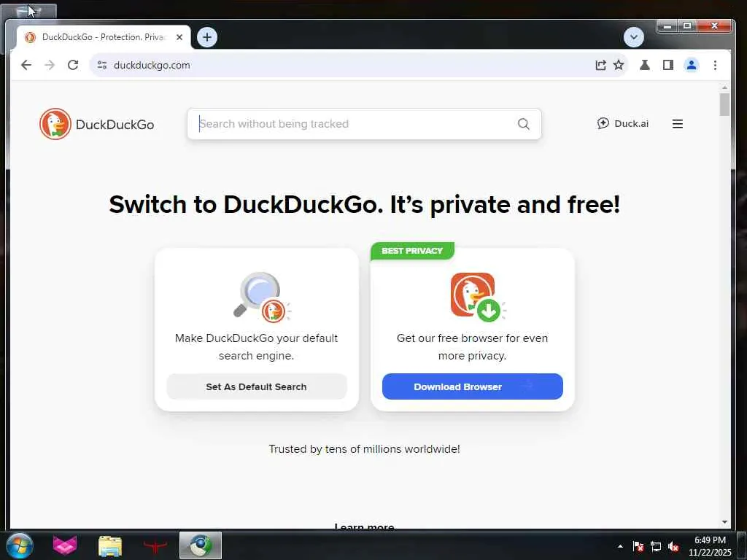This screenshot has width=747, height=560.
Task: Click the scrollbar down arrow
Action: click(x=724, y=522)
